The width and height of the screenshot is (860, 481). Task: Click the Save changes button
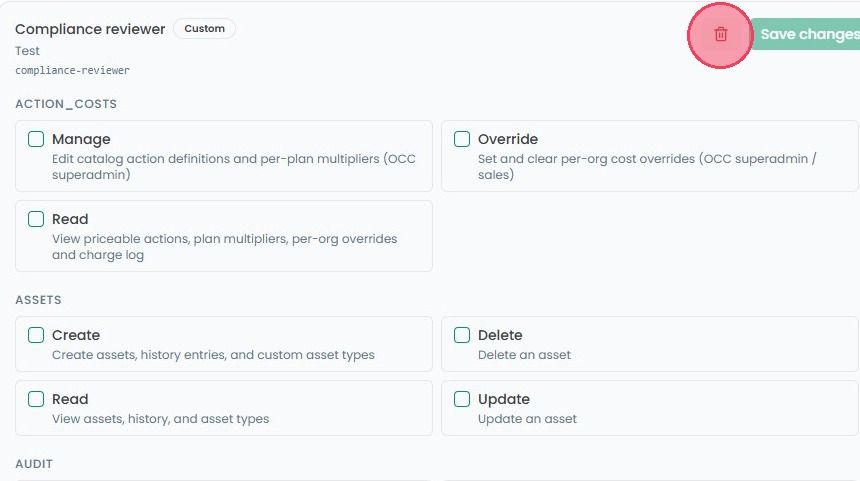806,34
